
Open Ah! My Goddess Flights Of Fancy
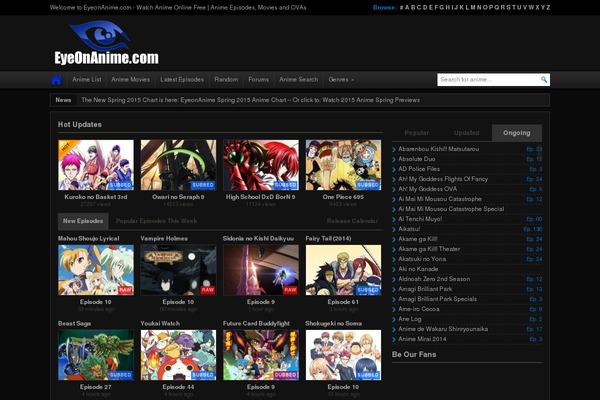click(x=443, y=179)
